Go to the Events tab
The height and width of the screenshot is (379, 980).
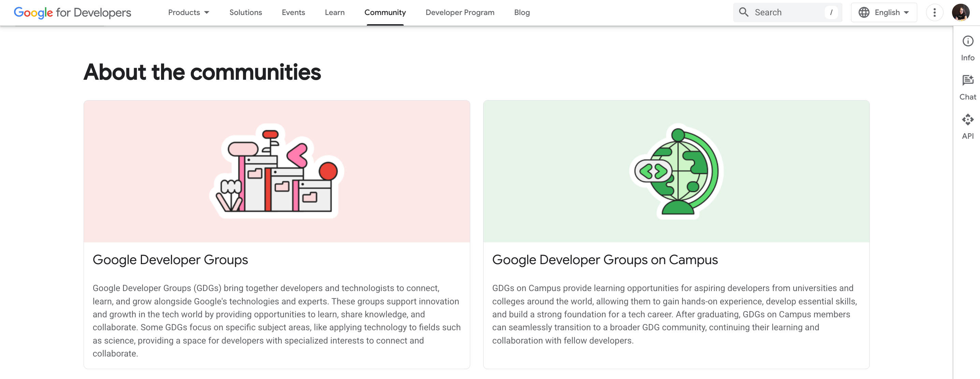(293, 13)
